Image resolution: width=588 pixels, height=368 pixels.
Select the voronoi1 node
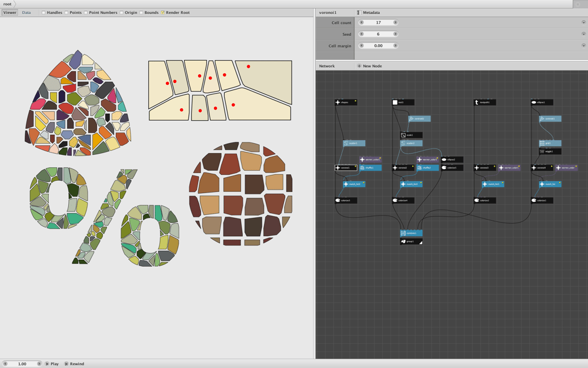click(346, 168)
